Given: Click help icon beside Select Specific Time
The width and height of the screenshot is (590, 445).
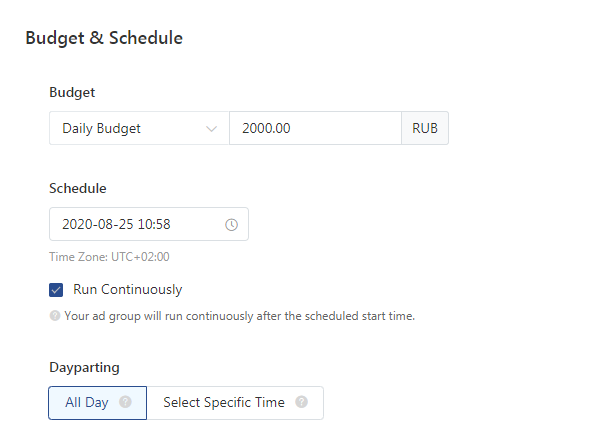Looking at the screenshot, I should point(301,402).
